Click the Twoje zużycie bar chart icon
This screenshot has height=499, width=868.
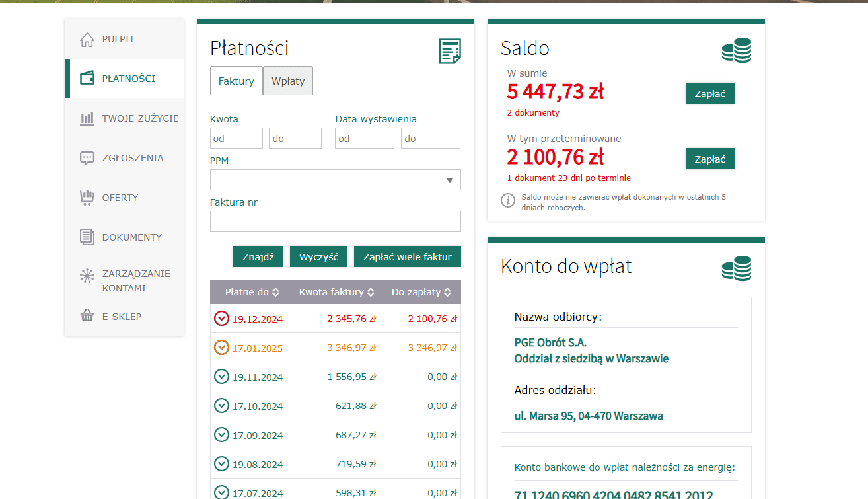click(87, 119)
